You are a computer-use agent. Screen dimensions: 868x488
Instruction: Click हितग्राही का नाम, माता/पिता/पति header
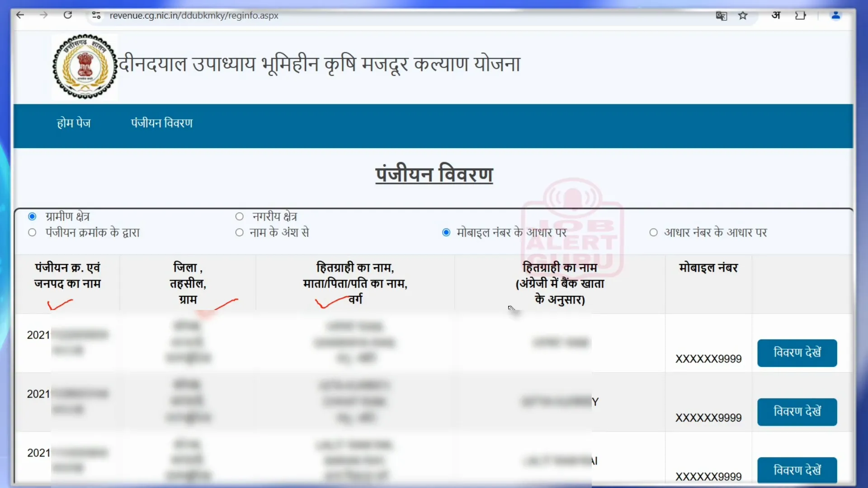355,283
